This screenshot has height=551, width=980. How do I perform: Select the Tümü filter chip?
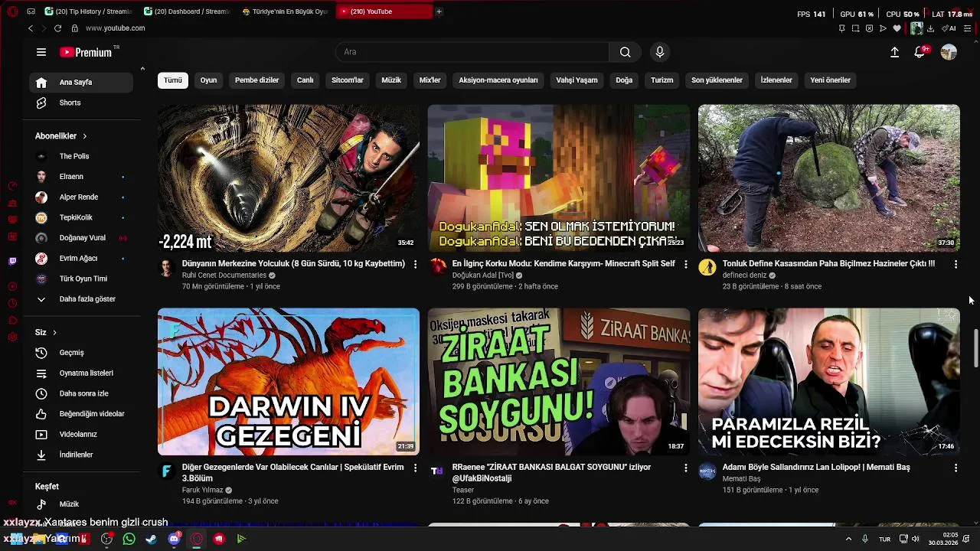(173, 80)
